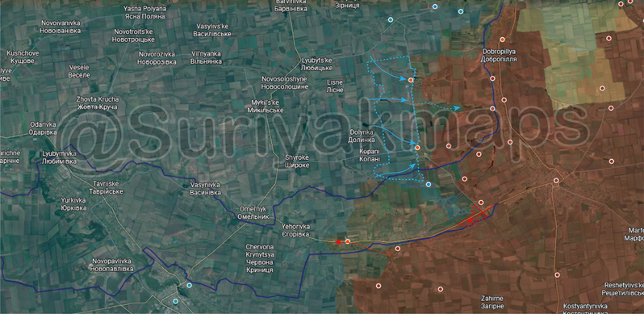This screenshot has width=644, height=314.
Task: Click the Kushchove place name
Action: click(x=23, y=57)
